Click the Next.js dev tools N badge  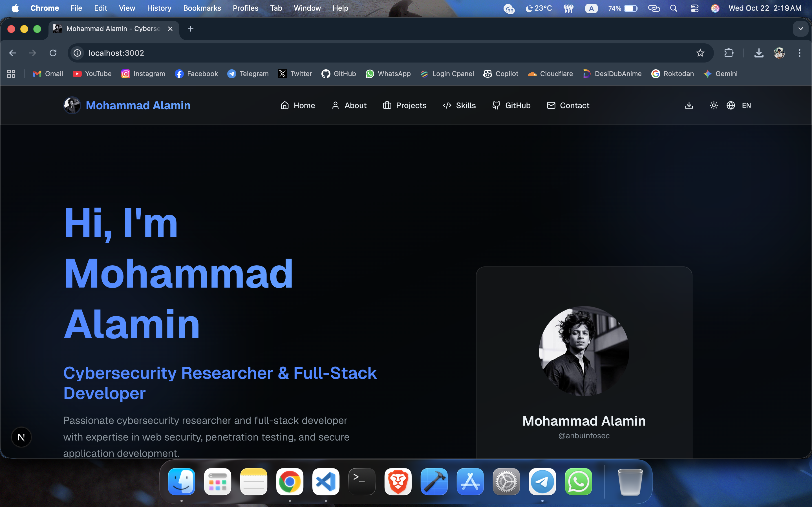click(21, 437)
